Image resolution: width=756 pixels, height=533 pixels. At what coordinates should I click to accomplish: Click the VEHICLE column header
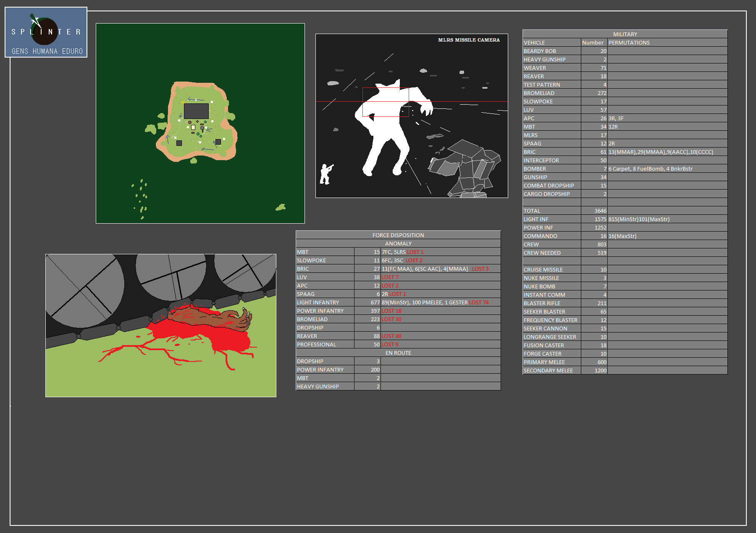[x=534, y=42]
